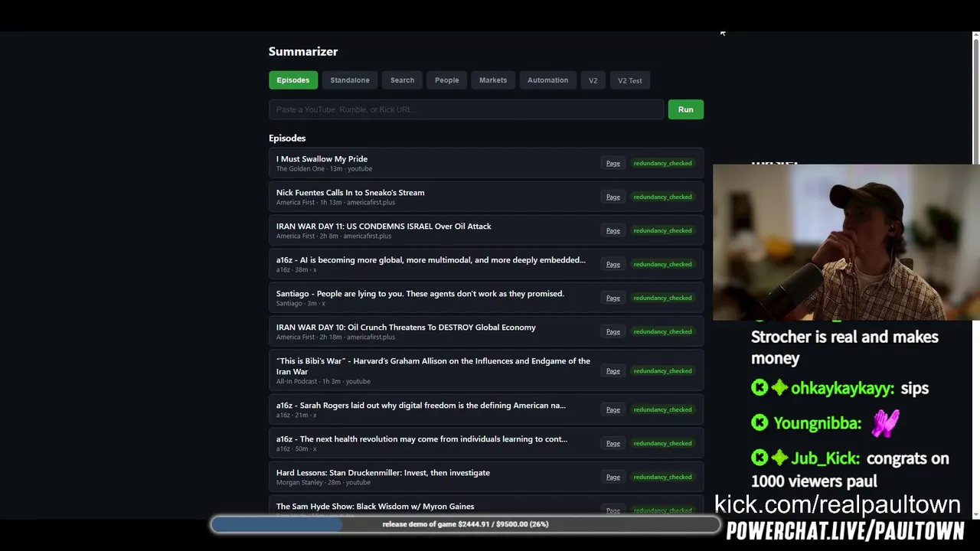Click Kick badge icon beside Youngnibba
The image size is (980, 551).
click(x=759, y=422)
